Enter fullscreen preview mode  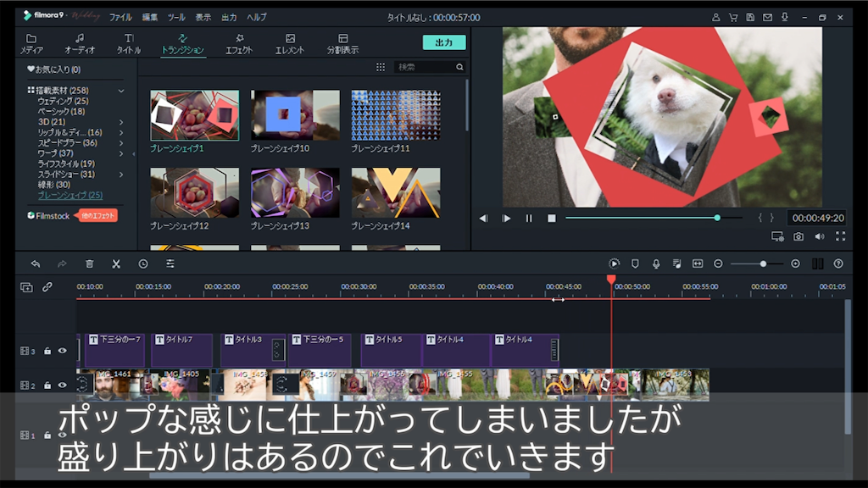[840, 237]
